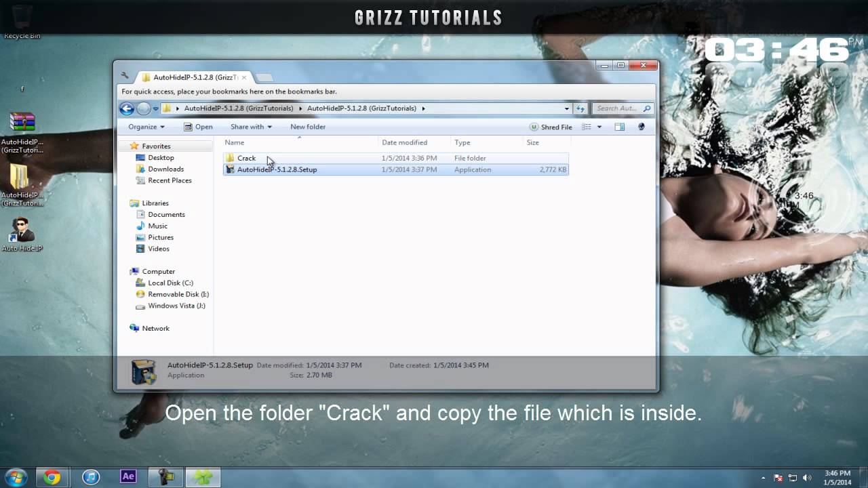The height and width of the screenshot is (488, 868).
Task: Open Downloads in the Favorites list
Action: [165, 169]
